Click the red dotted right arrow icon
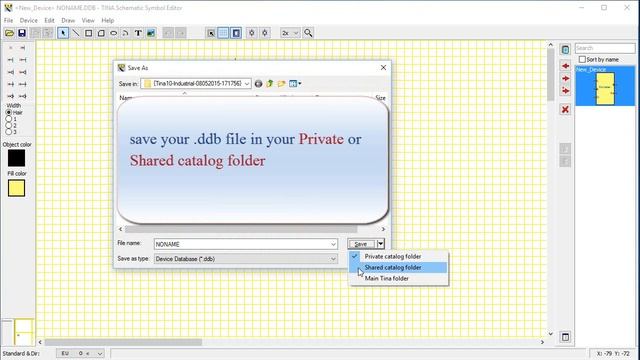Screen dimensions: 640x360 [565, 90]
